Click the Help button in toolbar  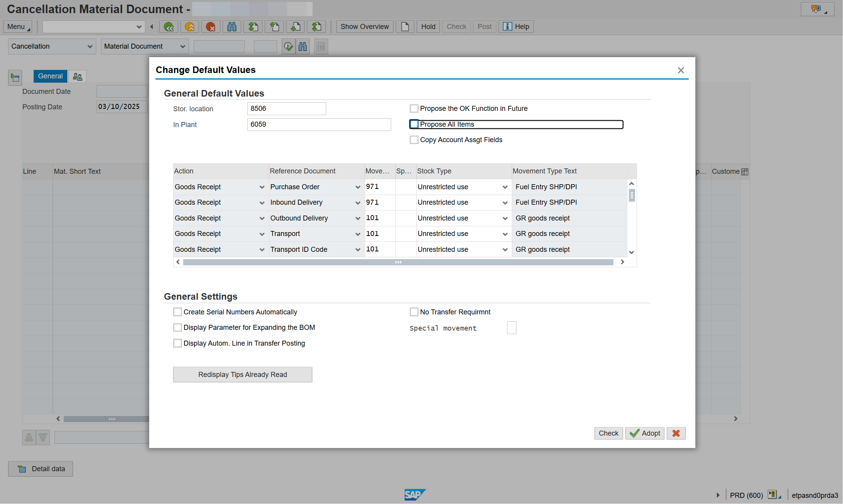point(516,27)
